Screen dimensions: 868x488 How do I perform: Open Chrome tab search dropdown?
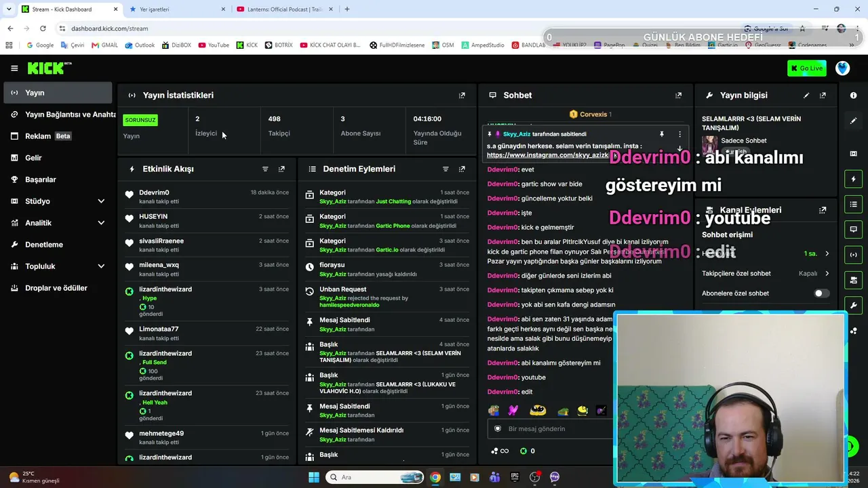(9, 9)
